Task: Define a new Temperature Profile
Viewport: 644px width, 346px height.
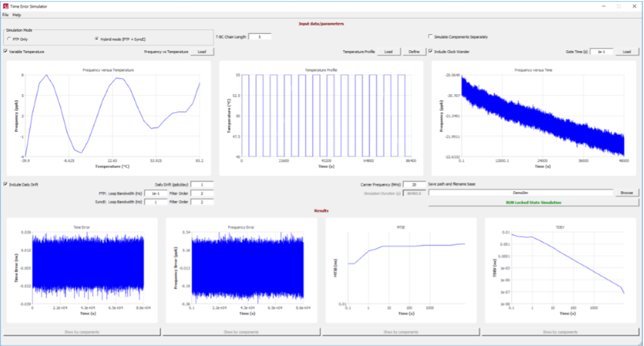Action: coord(414,52)
